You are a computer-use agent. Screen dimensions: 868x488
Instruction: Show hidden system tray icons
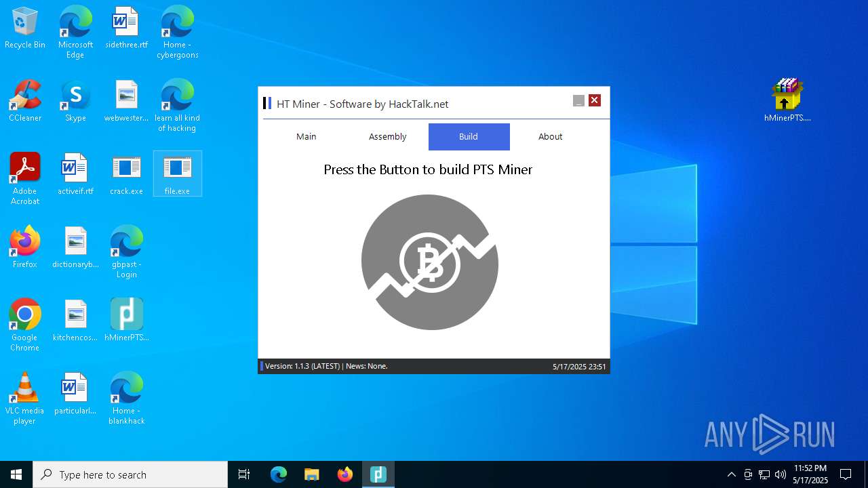[x=731, y=474]
